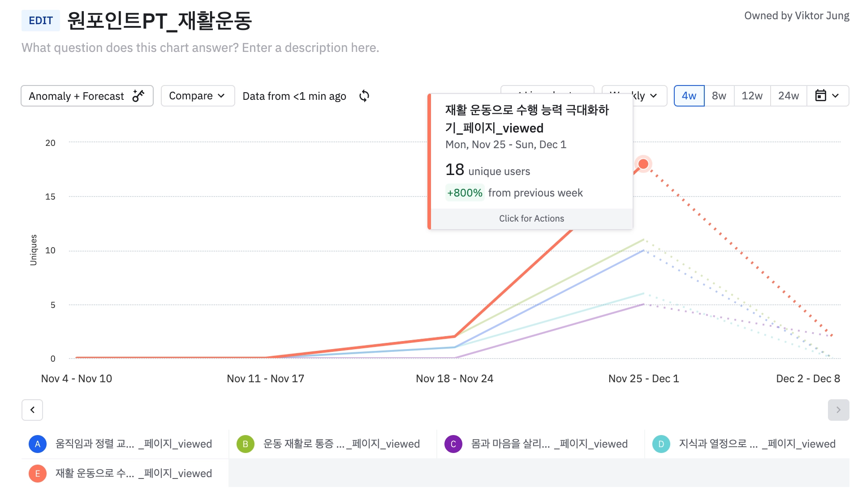Image resolution: width=862 pixels, height=504 pixels.
Task: Select the 12w time range
Action: (x=752, y=96)
